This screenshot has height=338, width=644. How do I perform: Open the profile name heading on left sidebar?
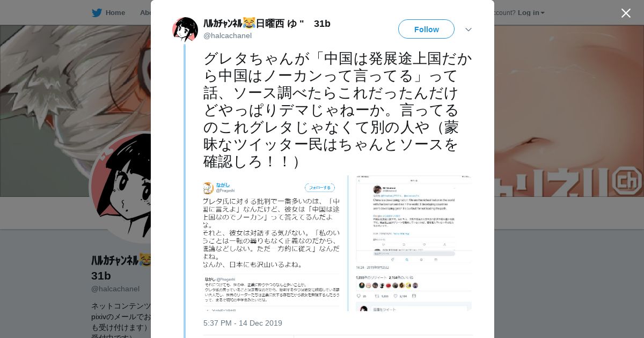point(121,268)
